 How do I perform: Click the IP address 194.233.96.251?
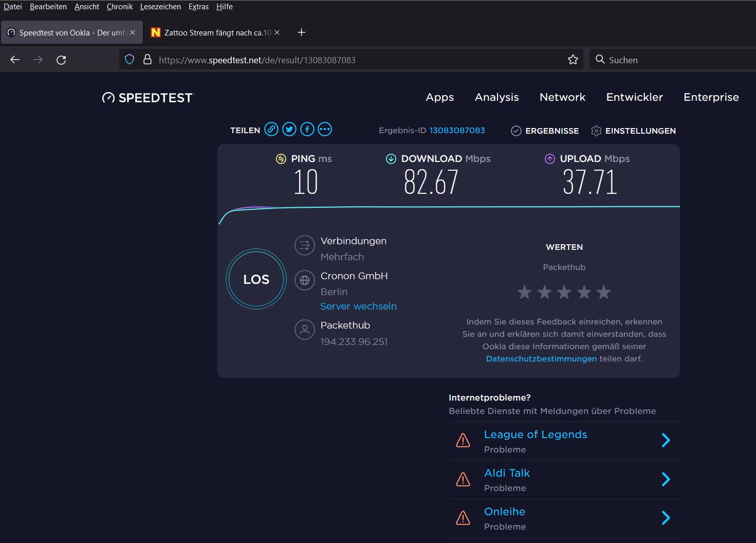pos(354,342)
